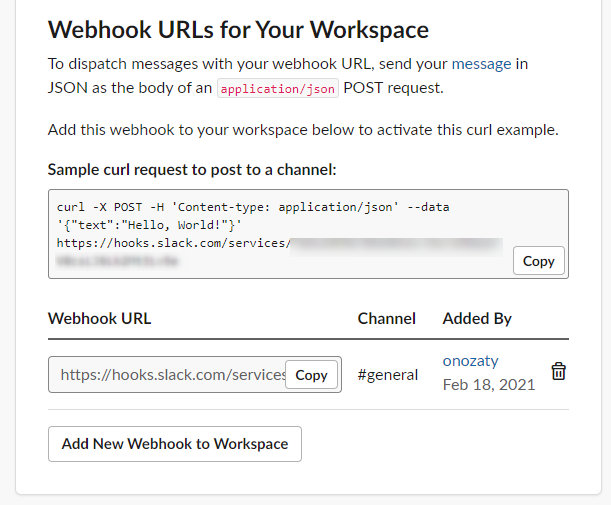Click the 'application/json' inline code text
611x505 pixels.
[x=278, y=88]
